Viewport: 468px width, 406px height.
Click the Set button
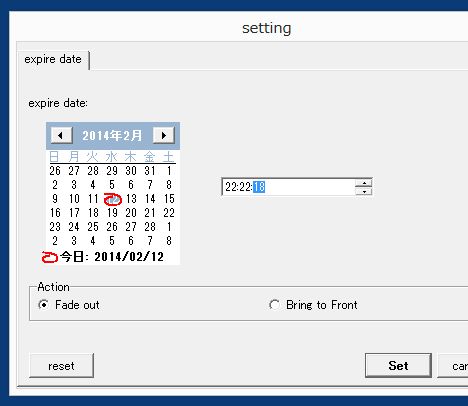[398, 366]
